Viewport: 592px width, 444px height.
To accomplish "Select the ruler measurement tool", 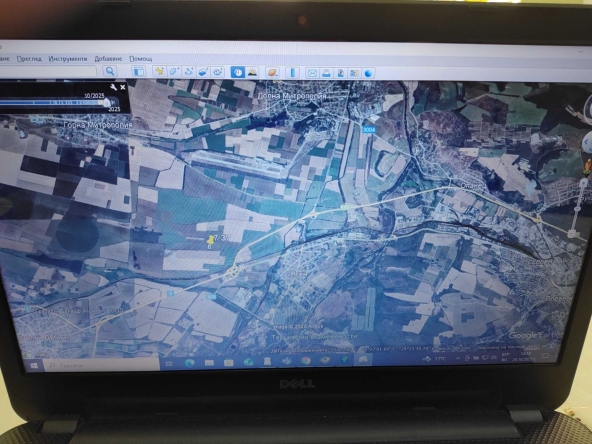I will point(292,72).
